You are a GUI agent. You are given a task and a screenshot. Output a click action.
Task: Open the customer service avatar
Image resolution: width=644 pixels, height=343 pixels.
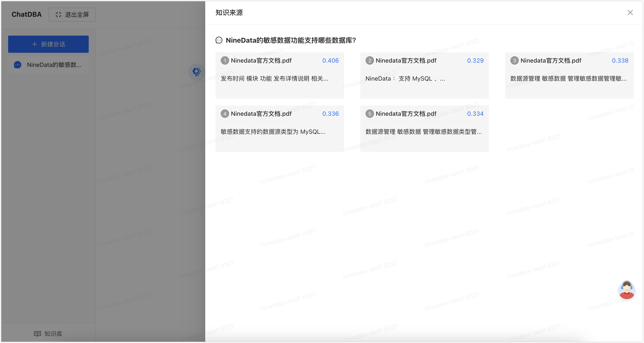coord(626,290)
